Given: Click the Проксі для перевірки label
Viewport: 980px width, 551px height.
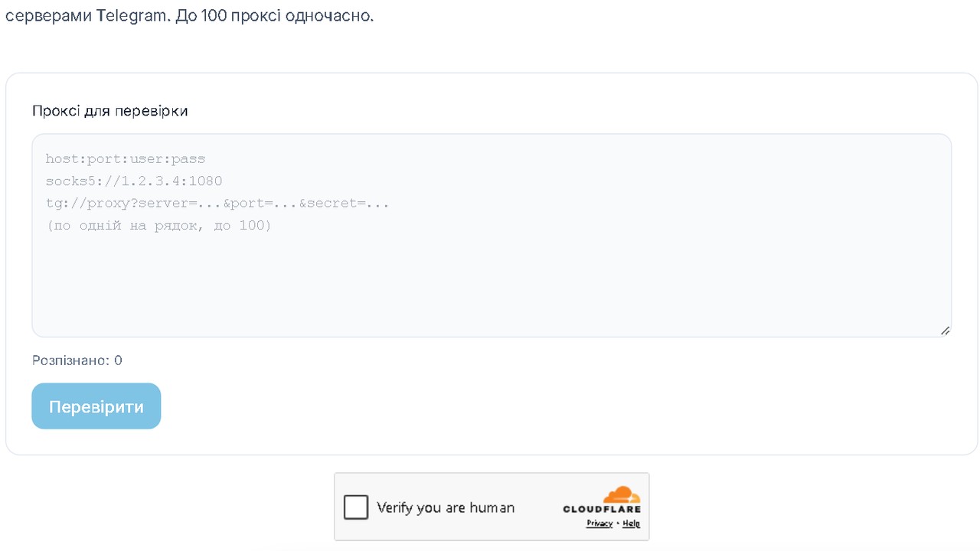Looking at the screenshot, I should pos(110,111).
